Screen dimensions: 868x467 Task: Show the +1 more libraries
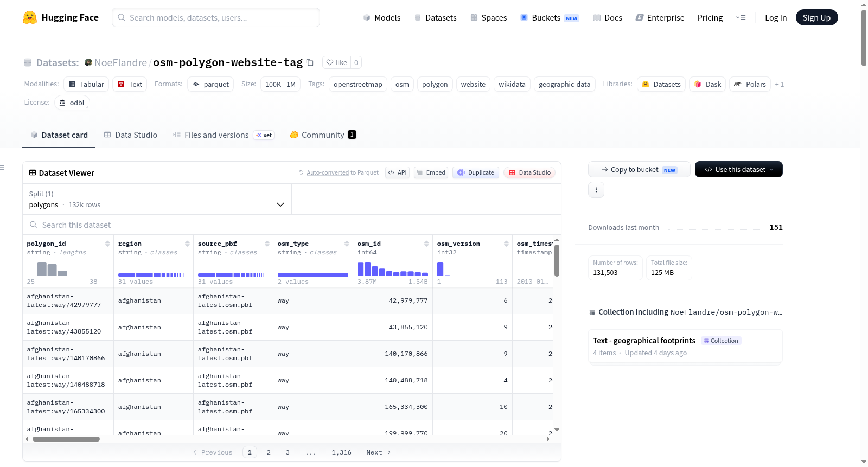780,84
